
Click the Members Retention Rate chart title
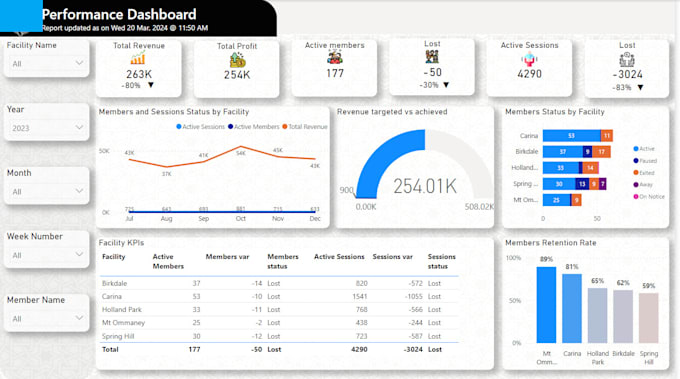tap(550, 243)
